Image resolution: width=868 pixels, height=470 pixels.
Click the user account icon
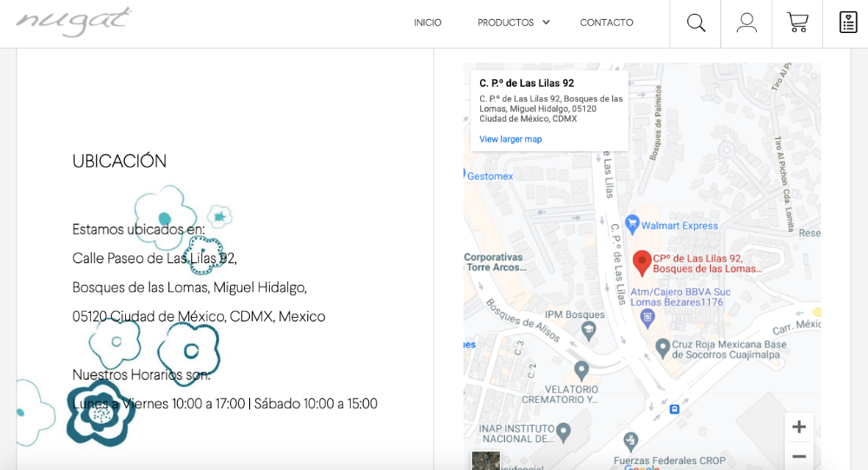click(746, 23)
